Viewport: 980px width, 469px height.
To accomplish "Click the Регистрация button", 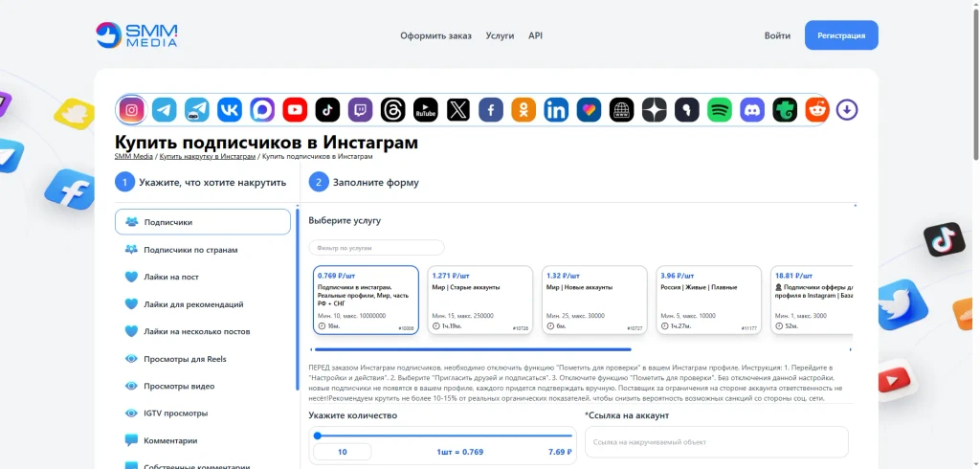I will pyautogui.click(x=841, y=35).
